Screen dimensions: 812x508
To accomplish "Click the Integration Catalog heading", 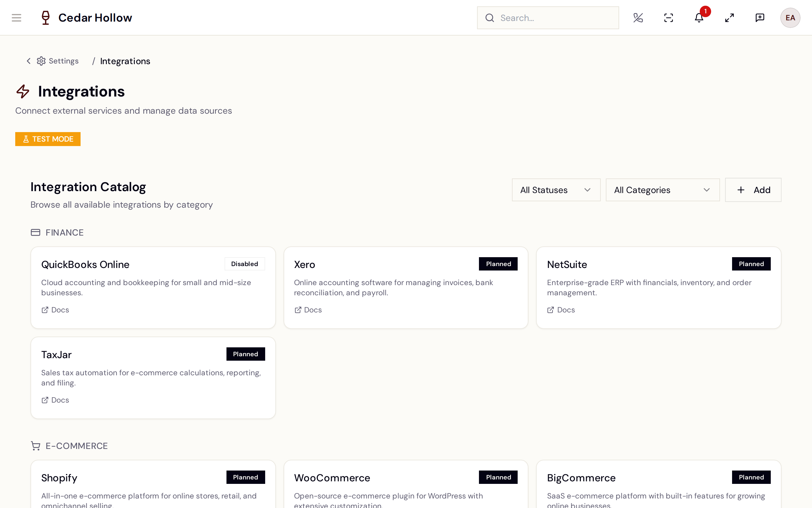I will (88, 187).
